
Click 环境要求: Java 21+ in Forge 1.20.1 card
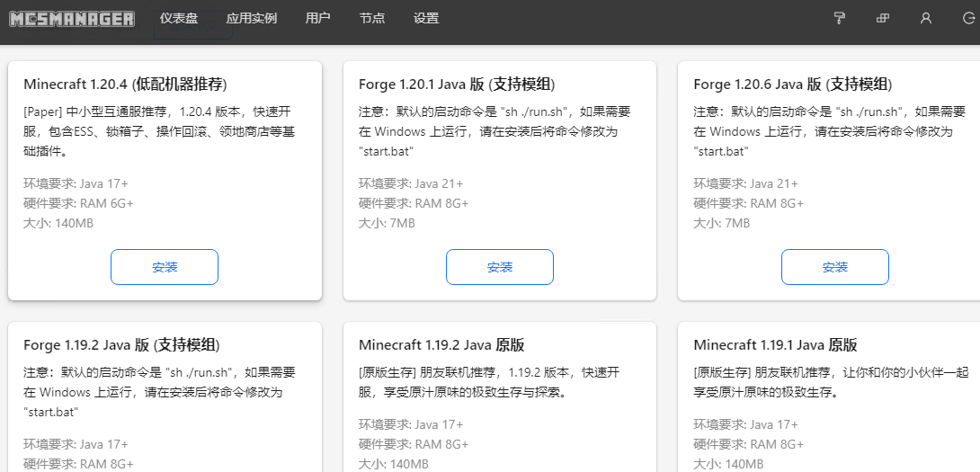point(411,183)
